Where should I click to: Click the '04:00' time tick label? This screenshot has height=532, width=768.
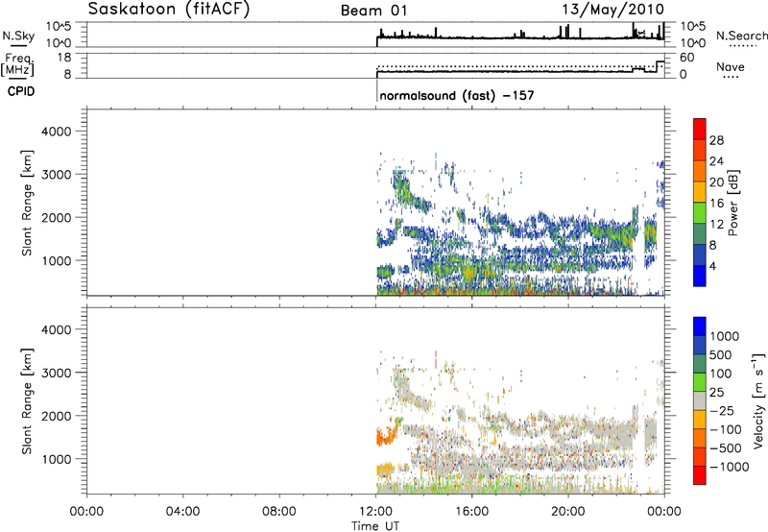[x=183, y=512]
